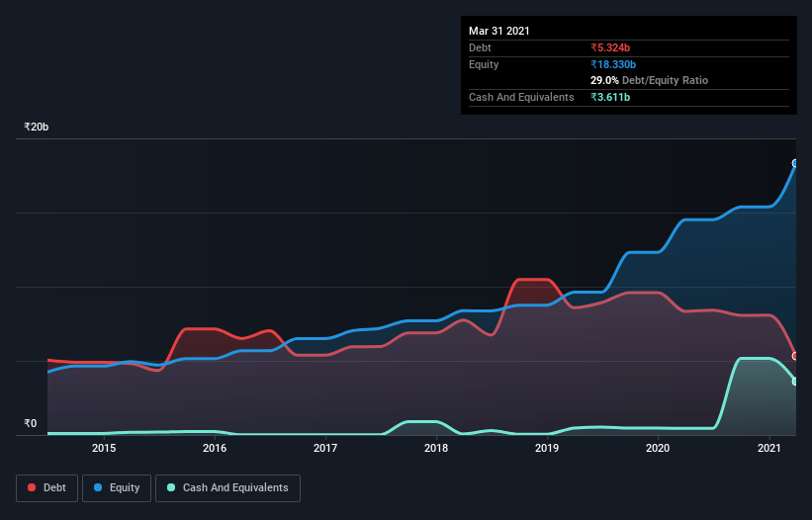Click Cash And Equivalents tooltip label

[521, 97]
